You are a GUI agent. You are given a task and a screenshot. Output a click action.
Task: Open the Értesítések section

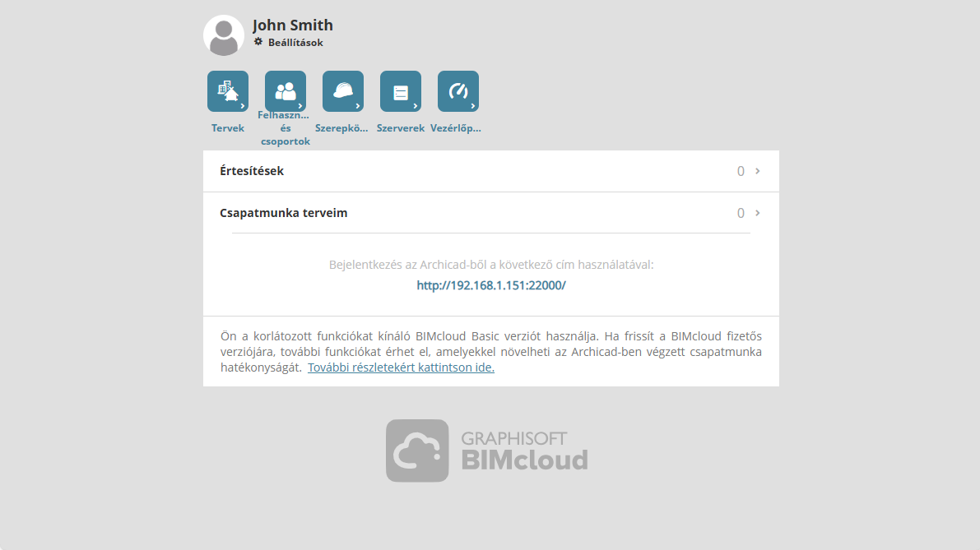coord(490,171)
